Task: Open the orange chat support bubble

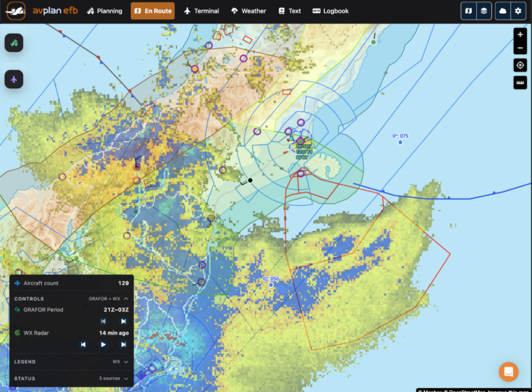Action: pos(508,372)
